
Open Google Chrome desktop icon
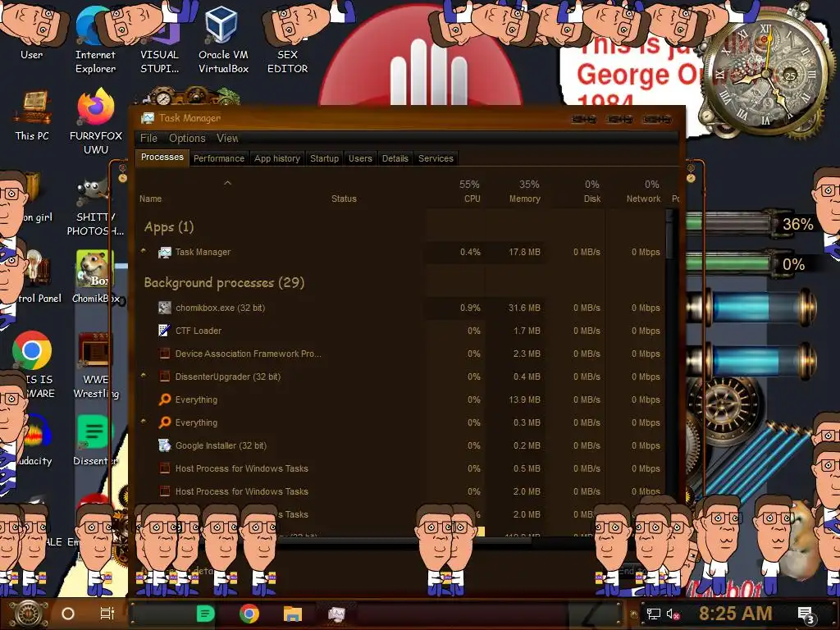32,350
